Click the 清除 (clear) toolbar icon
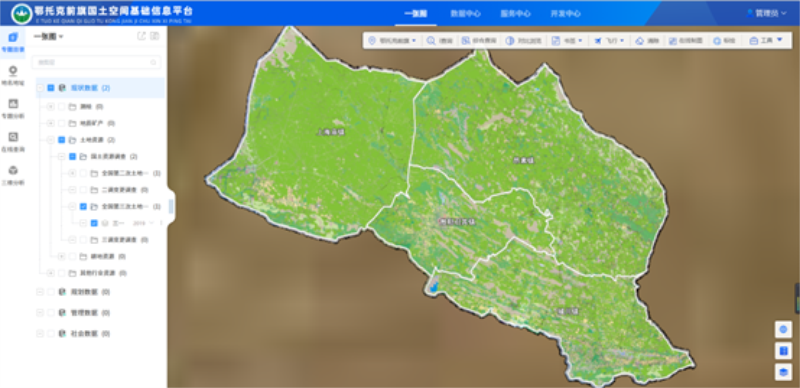This screenshot has height=388, width=800. pyautogui.click(x=647, y=41)
